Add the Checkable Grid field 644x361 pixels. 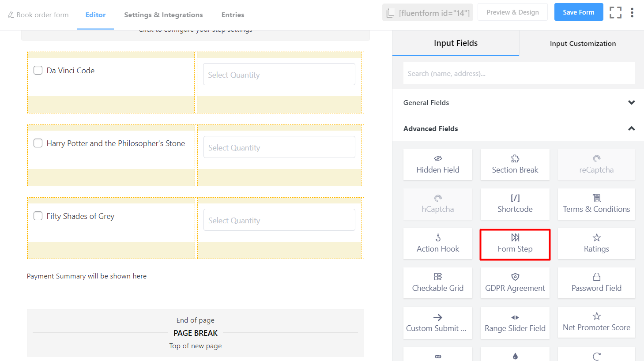tap(437, 283)
